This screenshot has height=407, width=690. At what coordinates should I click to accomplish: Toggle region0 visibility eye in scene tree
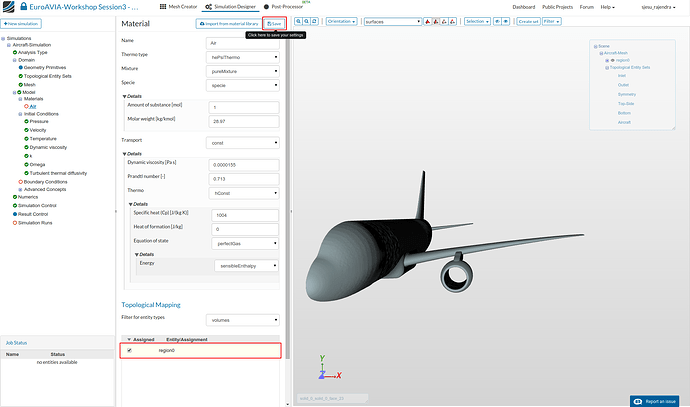(613, 60)
